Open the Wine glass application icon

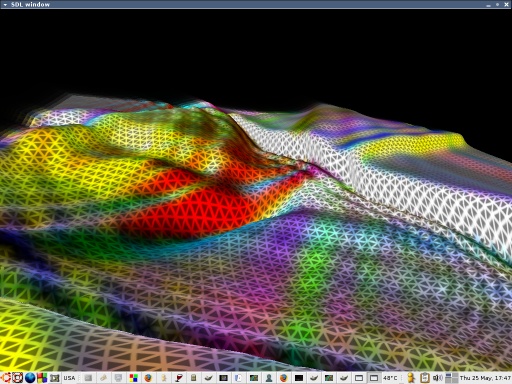coord(179,378)
